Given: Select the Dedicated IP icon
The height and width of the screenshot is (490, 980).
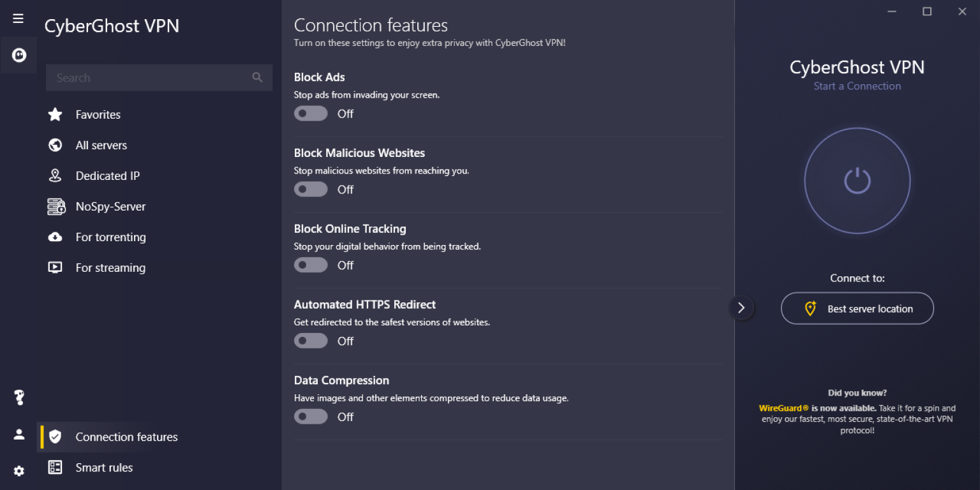Looking at the screenshot, I should coord(55,175).
